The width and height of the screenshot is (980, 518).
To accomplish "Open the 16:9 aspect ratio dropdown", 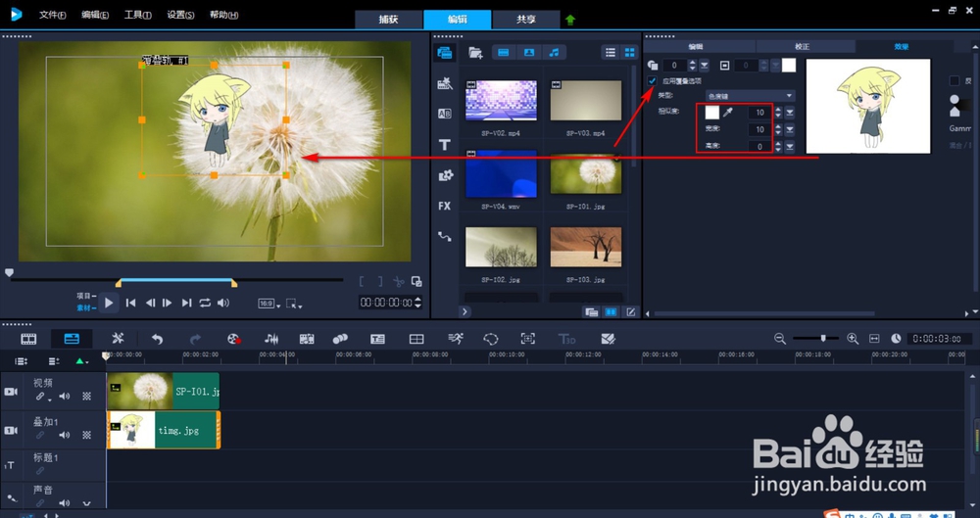I will pyautogui.click(x=269, y=304).
